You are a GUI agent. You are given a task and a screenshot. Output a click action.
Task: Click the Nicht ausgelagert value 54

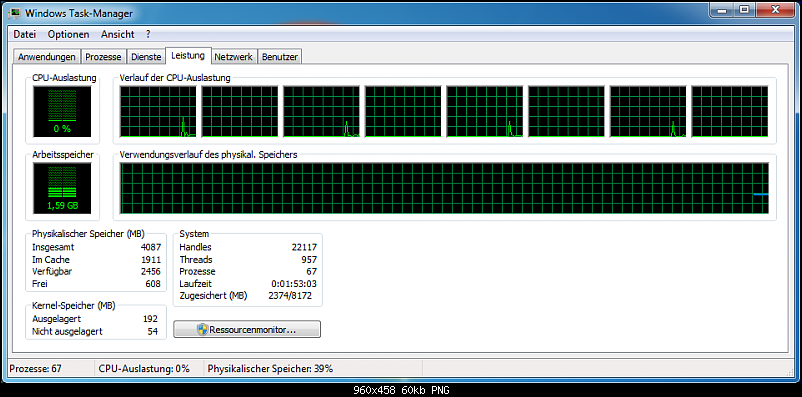(152, 332)
